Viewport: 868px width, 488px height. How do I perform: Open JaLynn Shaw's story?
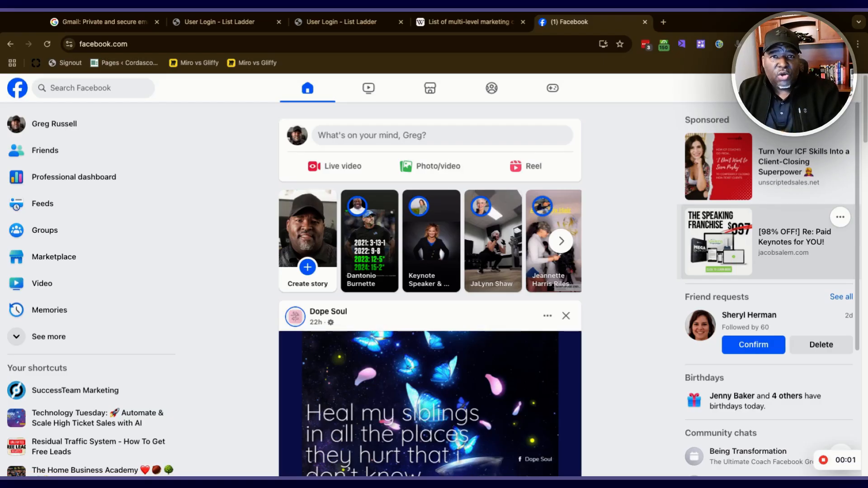tap(493, 241)
